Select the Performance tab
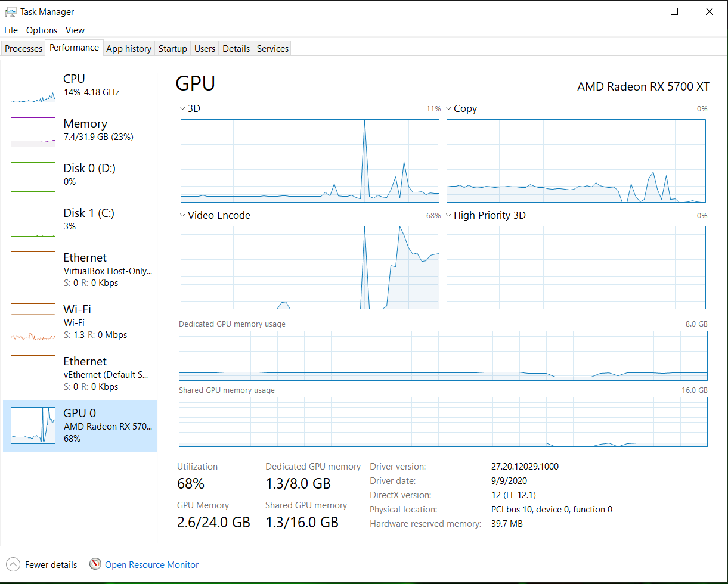Viewport: 728px width, 584px height. (75, 48)
